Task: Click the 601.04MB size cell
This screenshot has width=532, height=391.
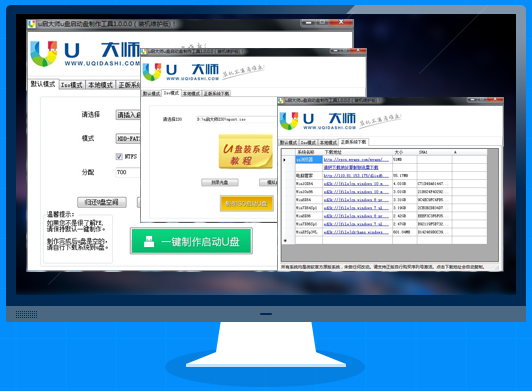Action: (x=404, y=232)
